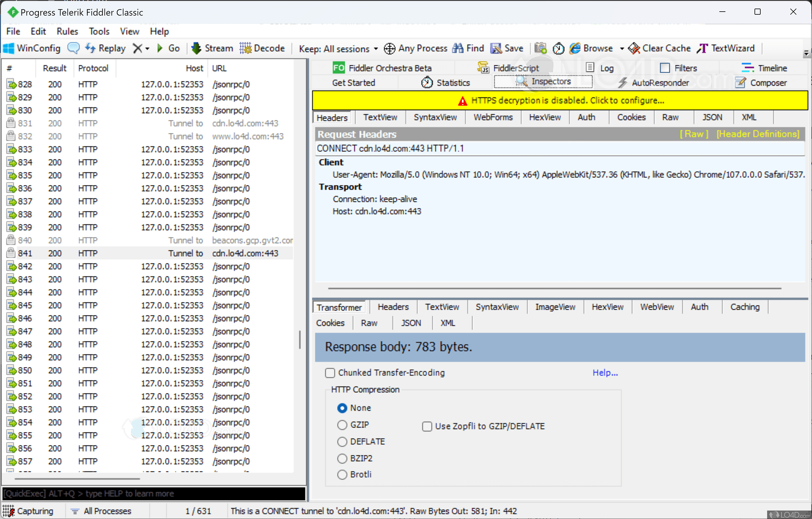Screen dimensions: 812x519
Task: Click the Clear Cache icon
Action: point(634,49)
